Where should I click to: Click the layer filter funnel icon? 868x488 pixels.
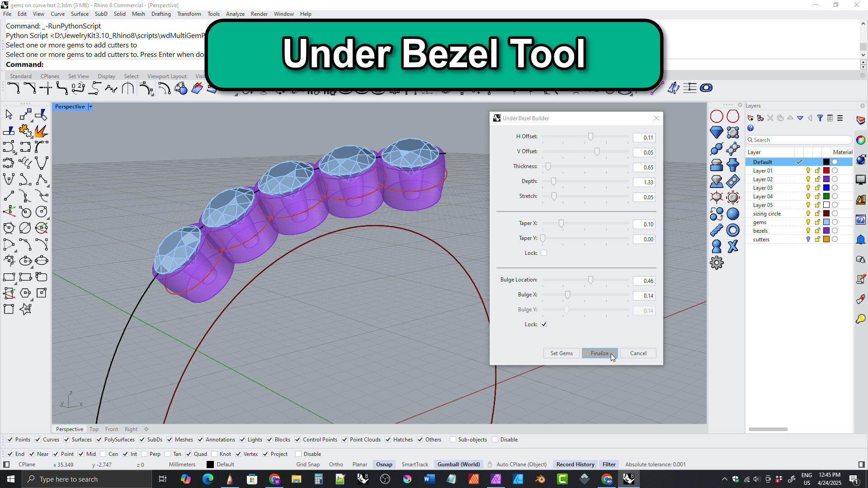coord(820,118)
